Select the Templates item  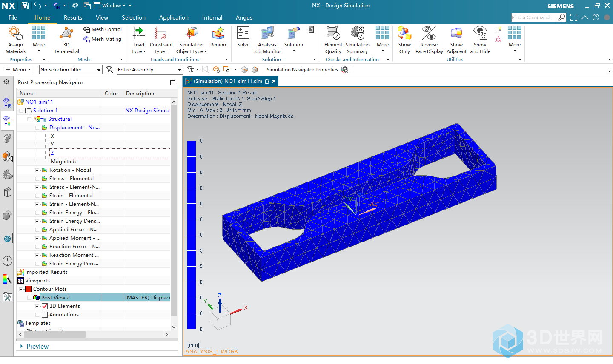(37, 323)
